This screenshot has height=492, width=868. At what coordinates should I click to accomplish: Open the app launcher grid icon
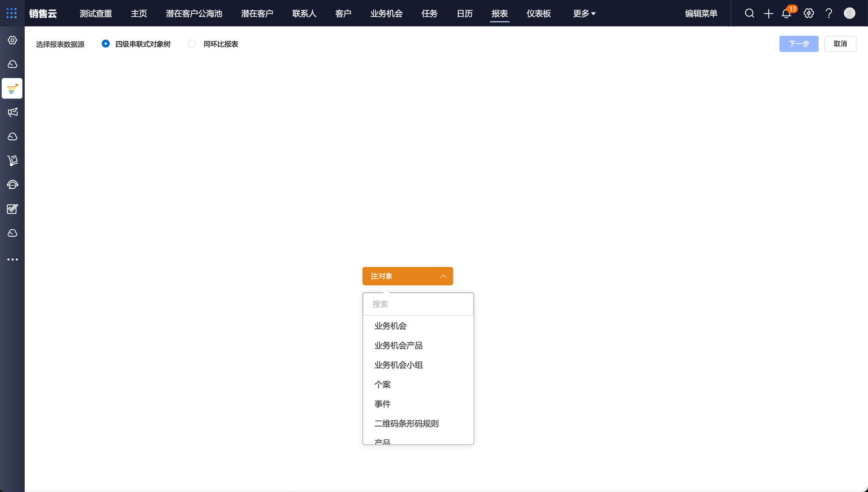point(12,13)
